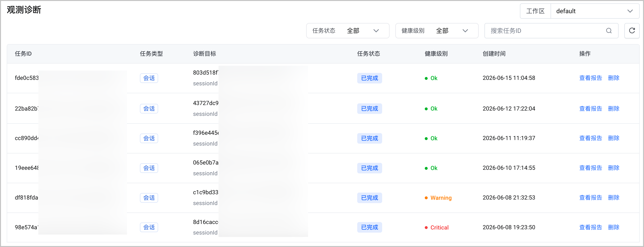Delete the task created 2026-06-10 17:14:55

click(x=614, y=168)
